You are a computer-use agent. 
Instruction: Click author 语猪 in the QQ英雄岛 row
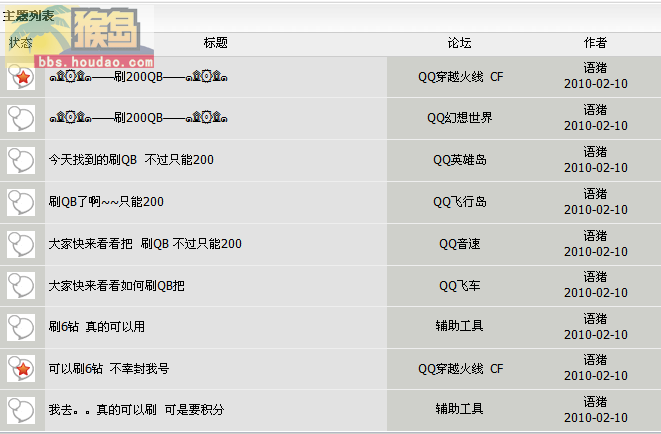click(595, 151)
